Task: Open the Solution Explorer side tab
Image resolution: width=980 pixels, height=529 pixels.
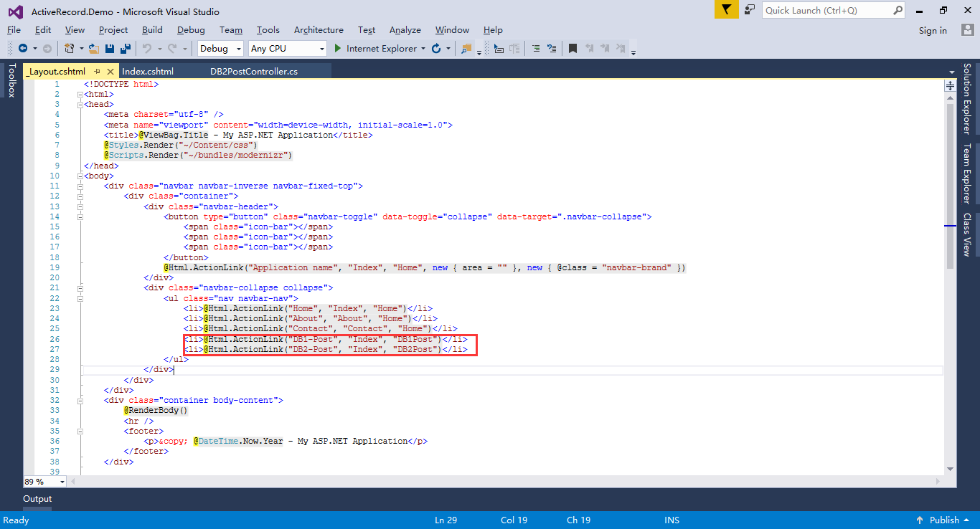Action: tap(967, 99)
